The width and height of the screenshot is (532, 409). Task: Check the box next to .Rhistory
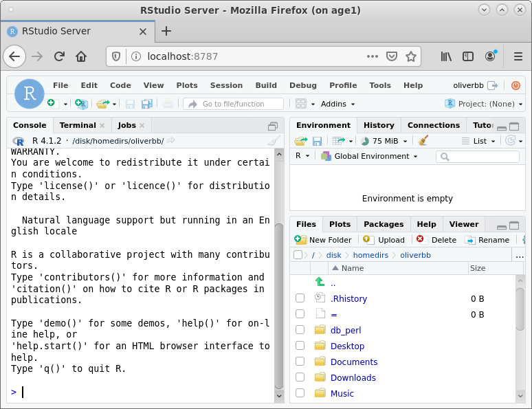click(x=300, y=298)
